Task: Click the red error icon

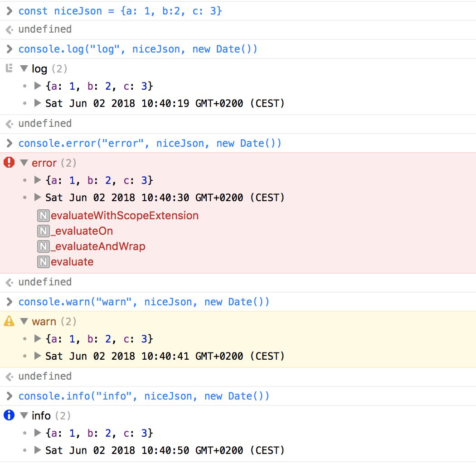Action: pos(9,163)
